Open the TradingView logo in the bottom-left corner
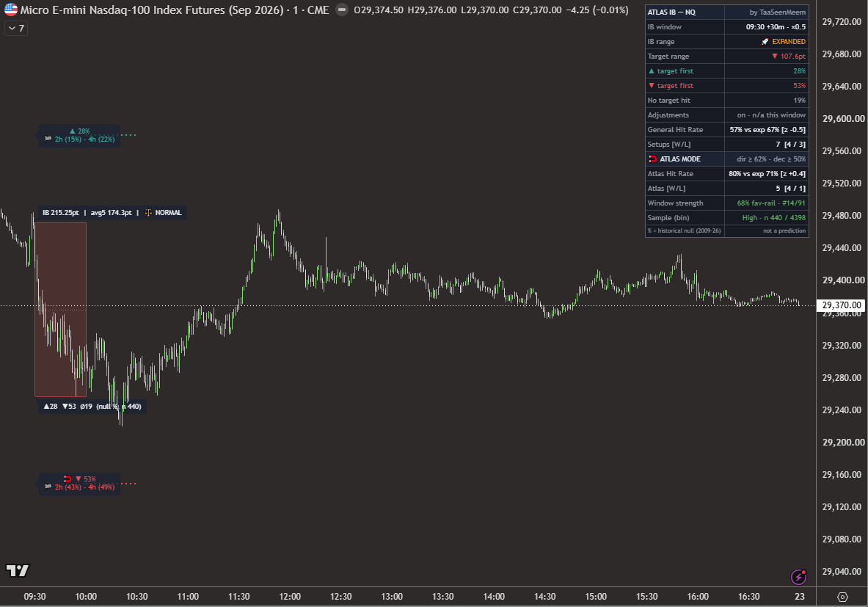The image size is (868, 607). pyautogui.click(x=17, y=570)
